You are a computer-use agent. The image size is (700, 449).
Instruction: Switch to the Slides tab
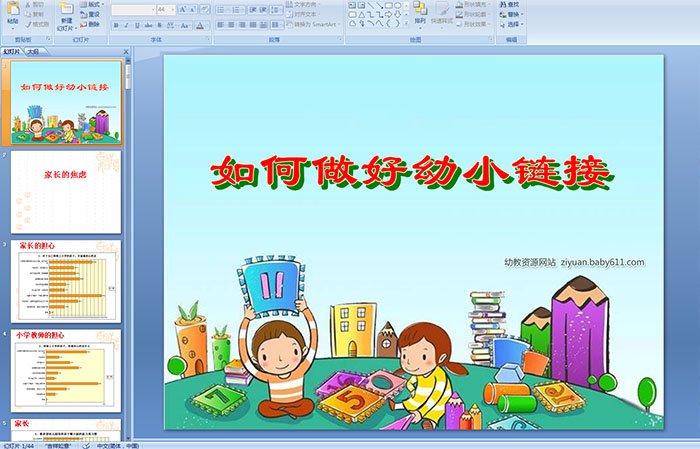click(x=12, y=52)
